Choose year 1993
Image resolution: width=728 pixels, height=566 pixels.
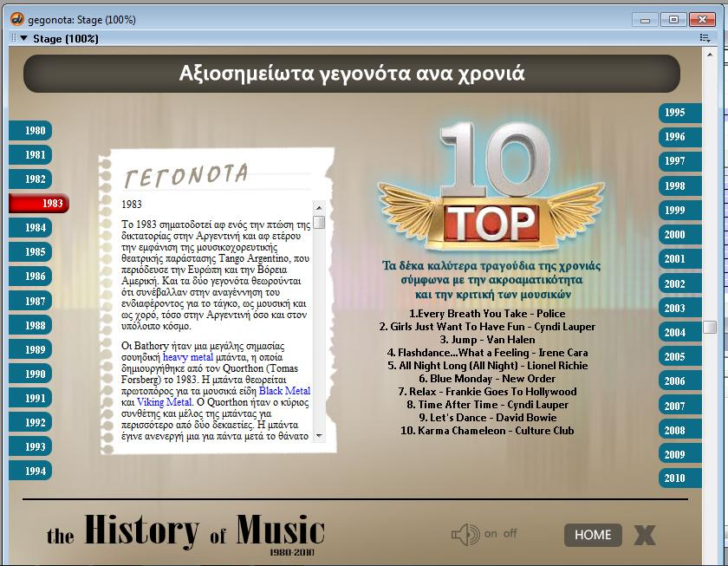point(30,446)
